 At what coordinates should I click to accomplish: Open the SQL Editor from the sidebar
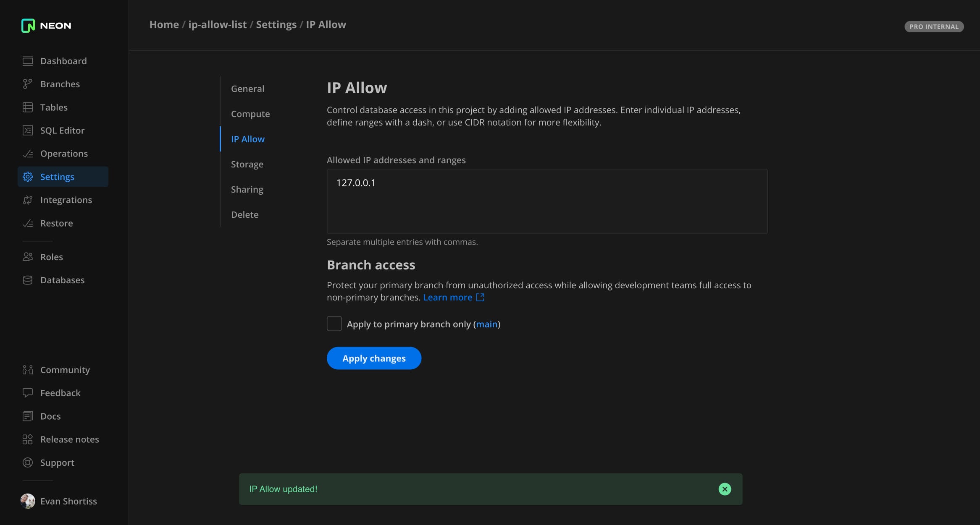click(62, 130)
